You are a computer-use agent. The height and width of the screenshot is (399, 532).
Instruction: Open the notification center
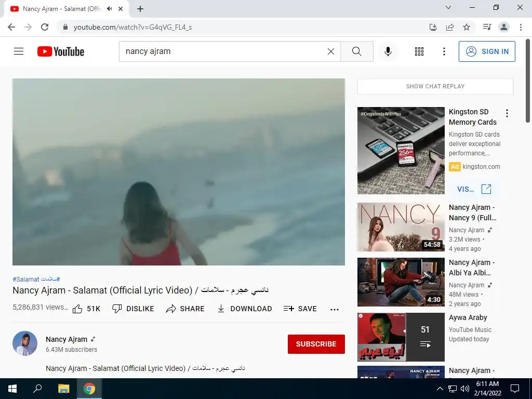[515, 389]
